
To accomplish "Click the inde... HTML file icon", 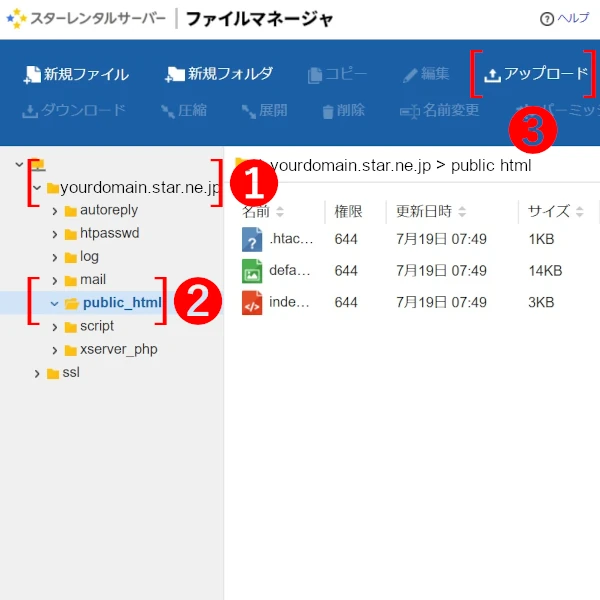I will click(252, 302).
